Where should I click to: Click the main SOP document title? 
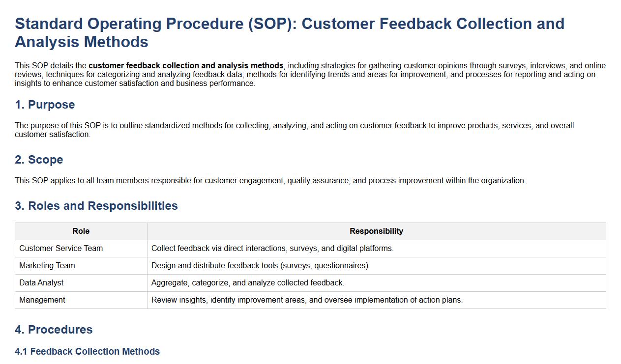click(289, 32)
